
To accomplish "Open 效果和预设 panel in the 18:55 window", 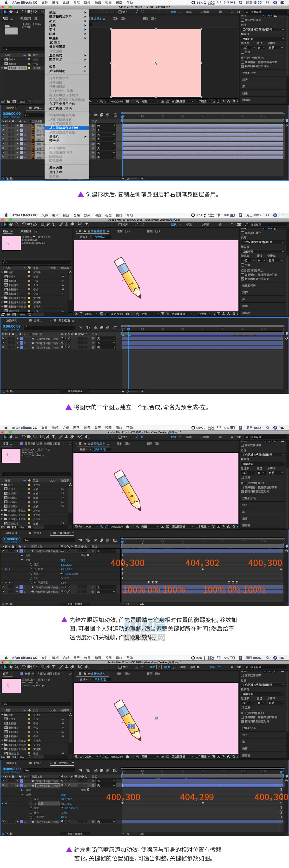I will [x=249, y=73].
